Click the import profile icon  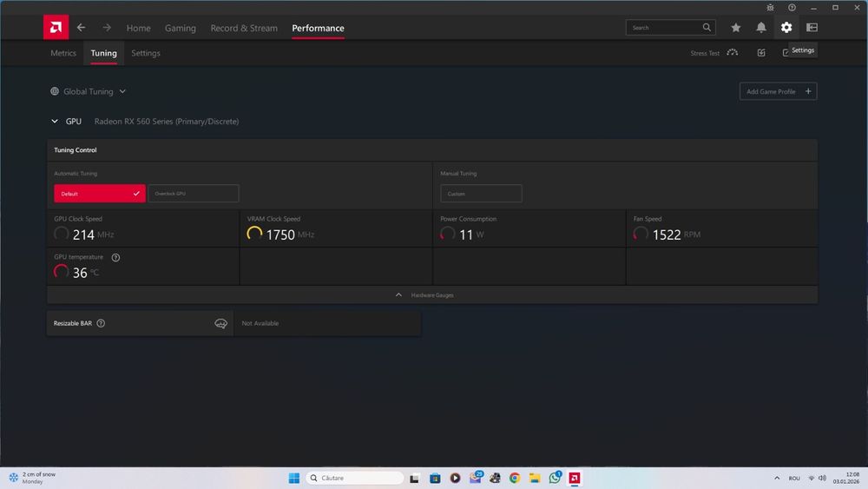tap(761, 53)
